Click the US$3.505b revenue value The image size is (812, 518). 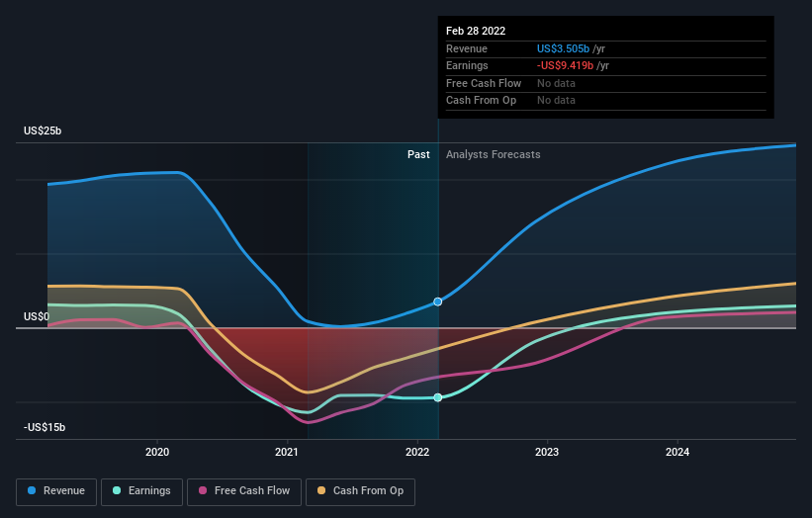click(x=563, y=48)
